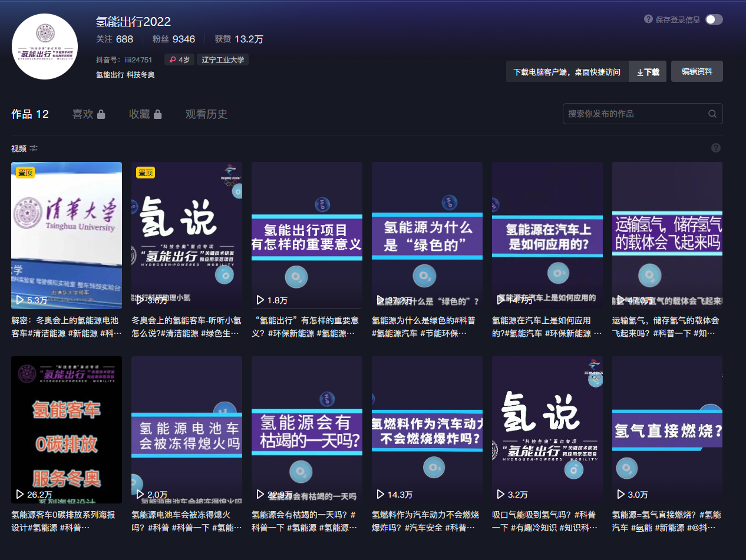
Task: Click the search magnifier icon
Action: tap(712, 114)
